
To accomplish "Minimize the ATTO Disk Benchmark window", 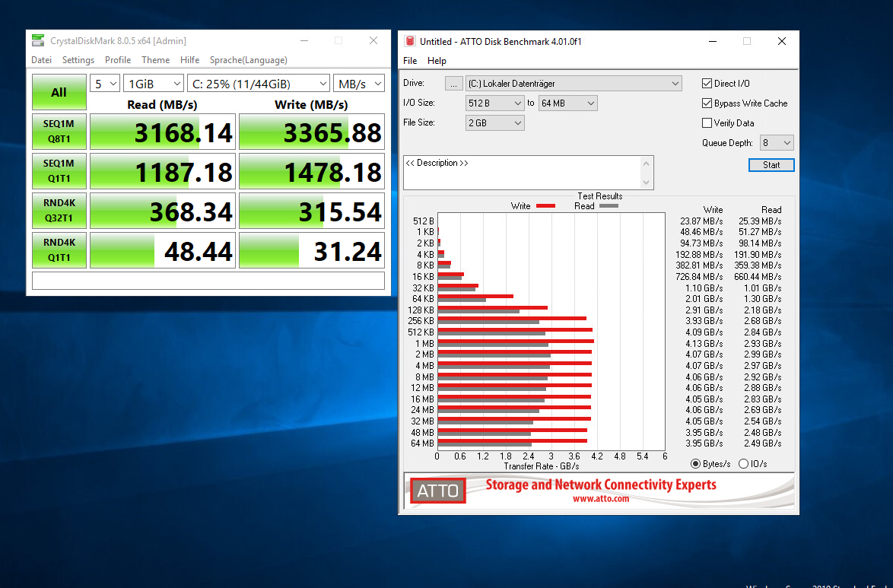I will 713,41.
